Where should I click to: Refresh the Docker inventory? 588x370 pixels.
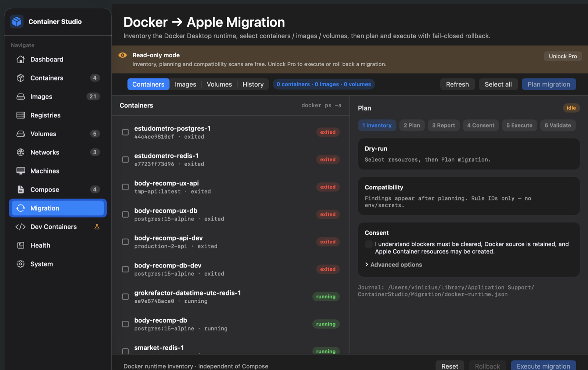[x=458, y=84]
